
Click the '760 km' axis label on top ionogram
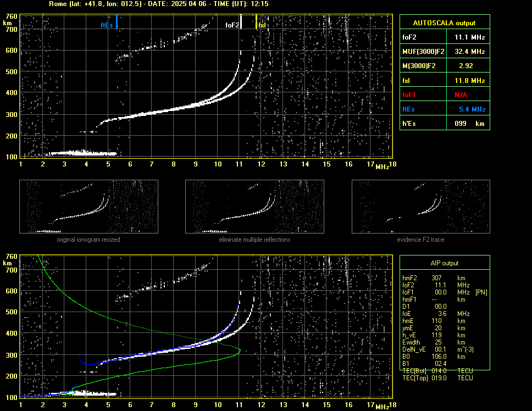pyautogui.click(x=10, y=20)
